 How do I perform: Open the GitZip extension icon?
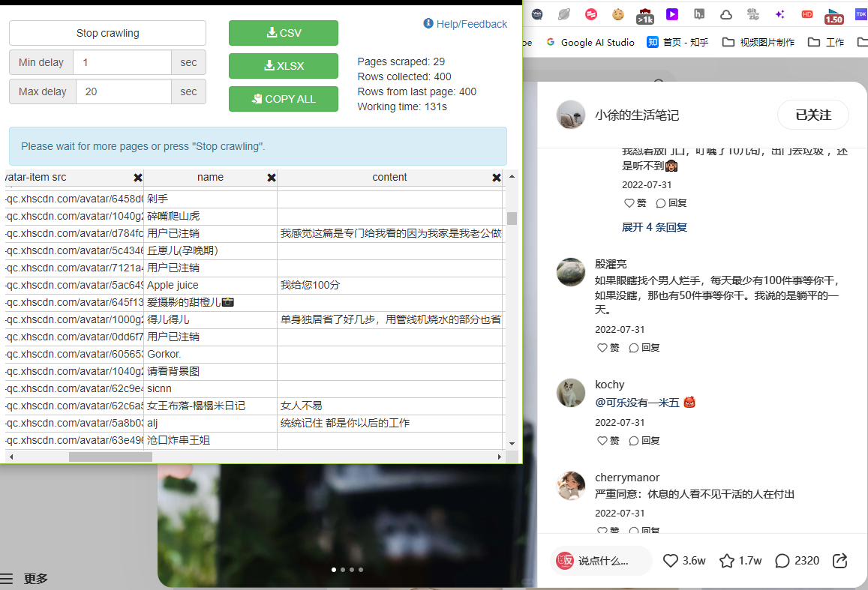coord(753,14)
